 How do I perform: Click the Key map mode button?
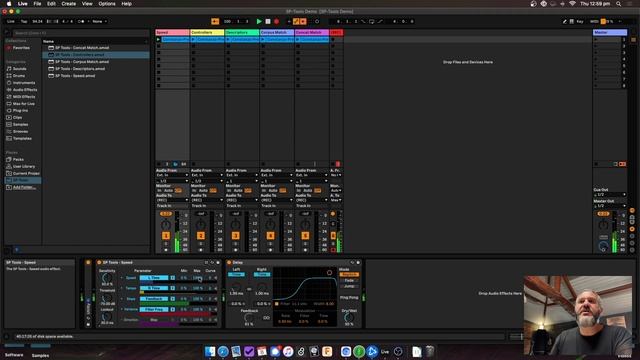[580, 21]
